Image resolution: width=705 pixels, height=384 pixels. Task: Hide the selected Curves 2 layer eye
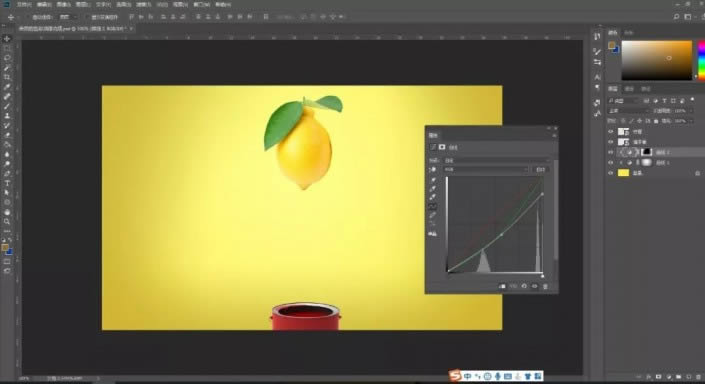pos(611,152)
